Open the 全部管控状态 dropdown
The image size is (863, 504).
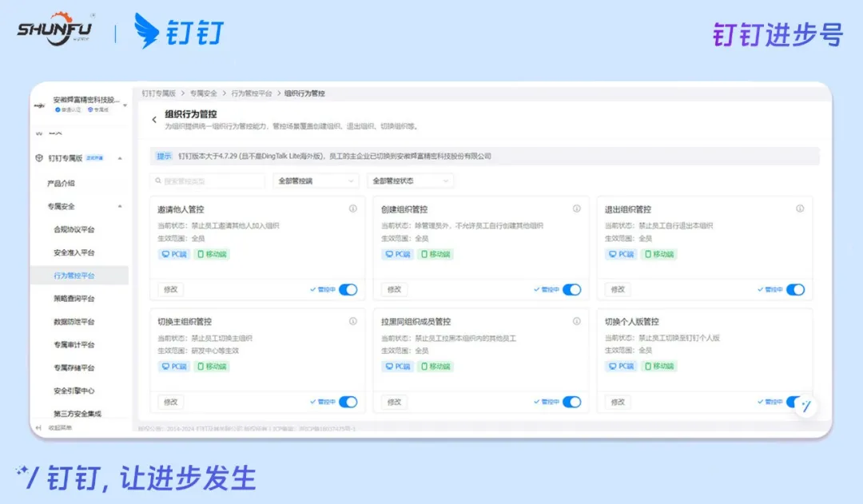coord(410,181)
